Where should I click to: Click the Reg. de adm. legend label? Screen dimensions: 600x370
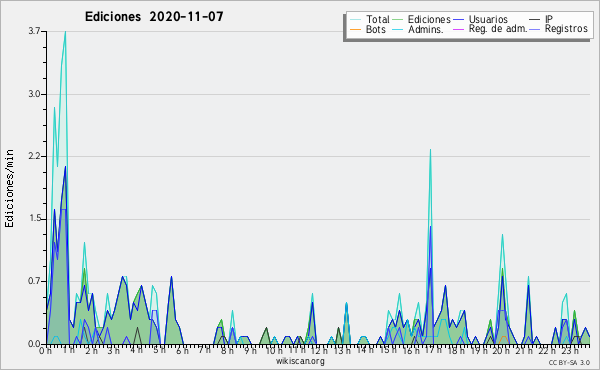click(x=498, y=29)
